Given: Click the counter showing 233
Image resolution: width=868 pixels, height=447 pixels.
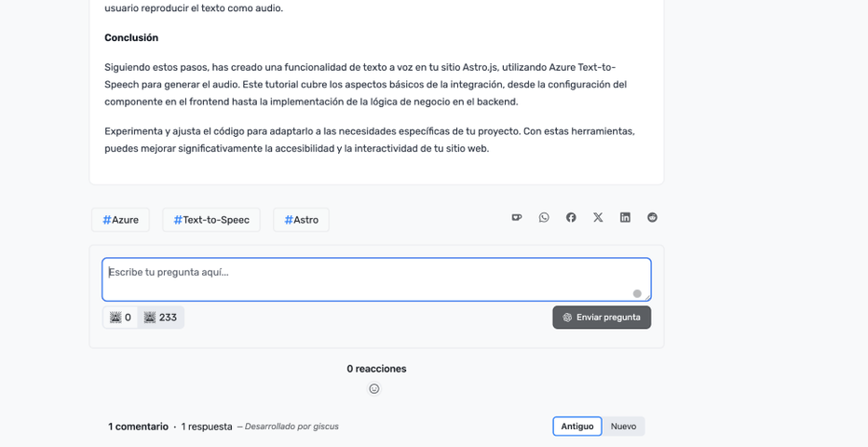Looking at the screenshot, I should (x=160, y=318).
